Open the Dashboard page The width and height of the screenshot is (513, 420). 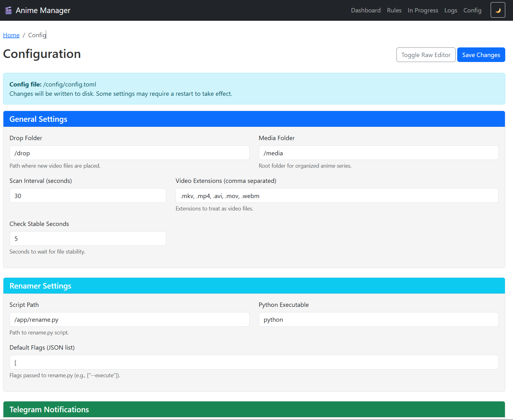[x=366, y=10]
